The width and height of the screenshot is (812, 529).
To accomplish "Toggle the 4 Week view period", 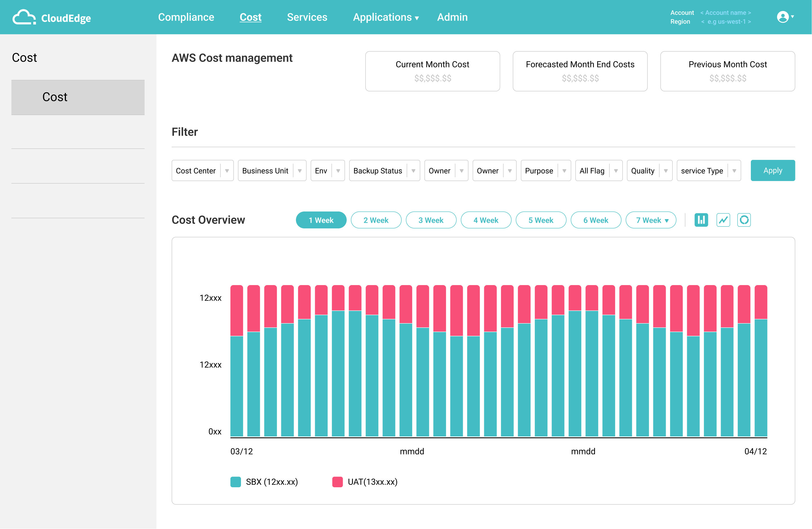I will (485, 220).
